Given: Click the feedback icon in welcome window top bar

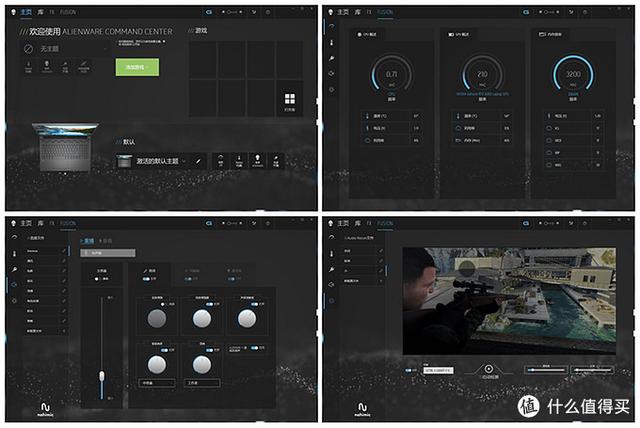Looking at the screenshot, I should click(254, 12).
